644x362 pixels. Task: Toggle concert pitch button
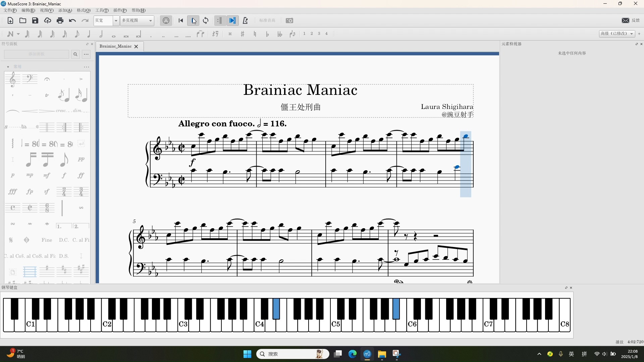[267, 21]
